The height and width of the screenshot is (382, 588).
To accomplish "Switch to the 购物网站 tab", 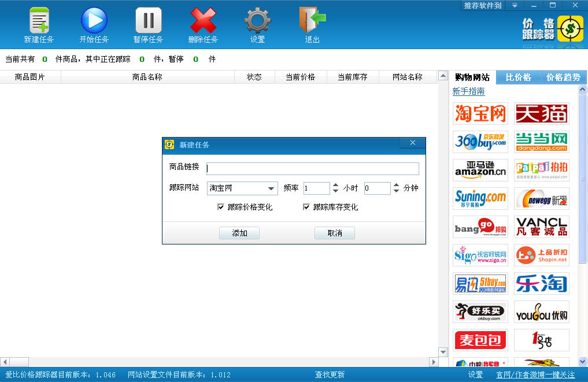I will [472, 77].
